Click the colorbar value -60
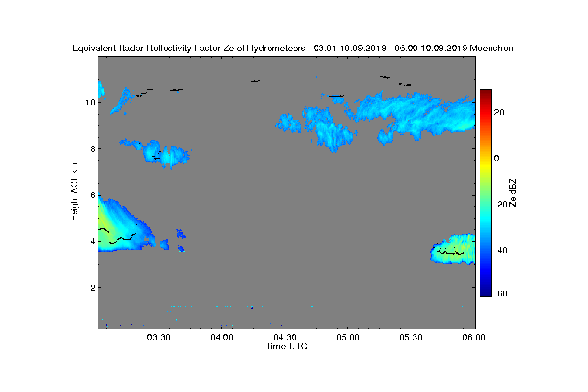This screenshot has height=392, width=588. pyautogui.click(x=500, y=294)
